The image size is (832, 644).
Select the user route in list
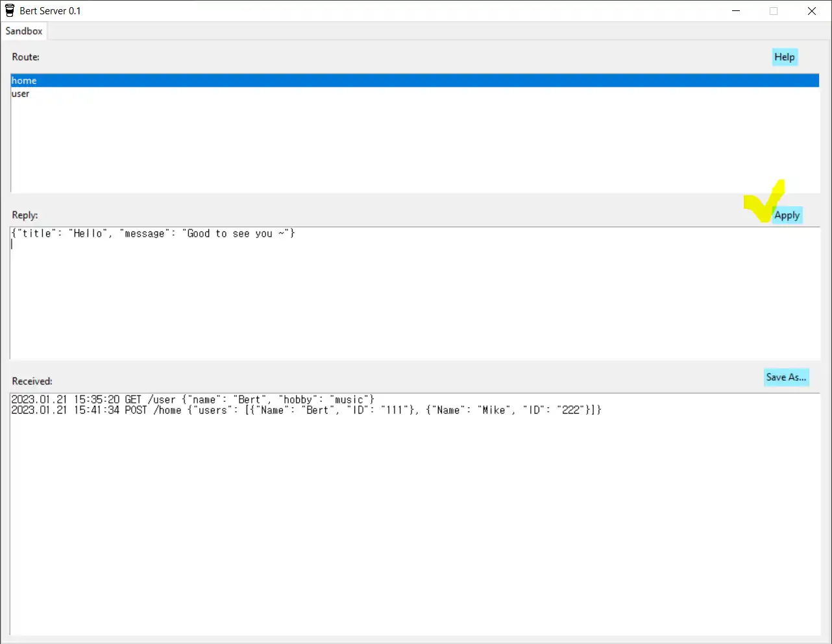(x=415, y=93)
